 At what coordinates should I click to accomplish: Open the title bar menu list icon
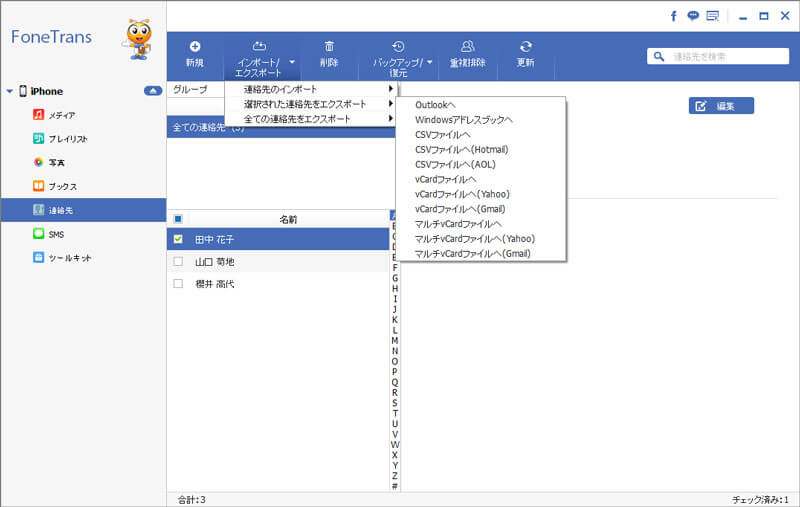pyautogui.click(x=713, y=16)
